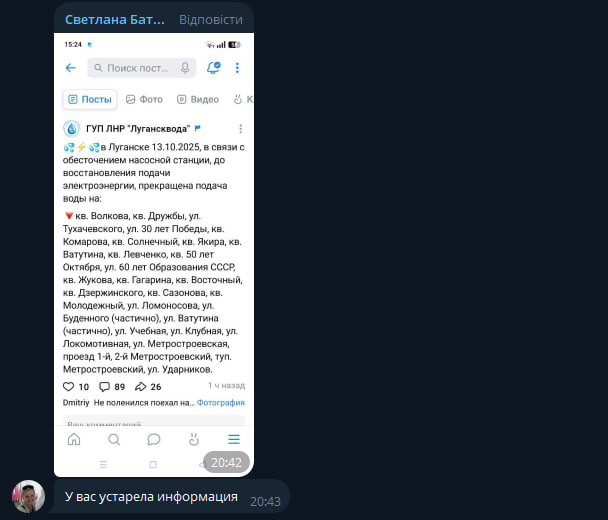The height and width of the screenshot is (520, 608).
Task: Open messages icon in the bottom navigation
Action: pos(154,439)
